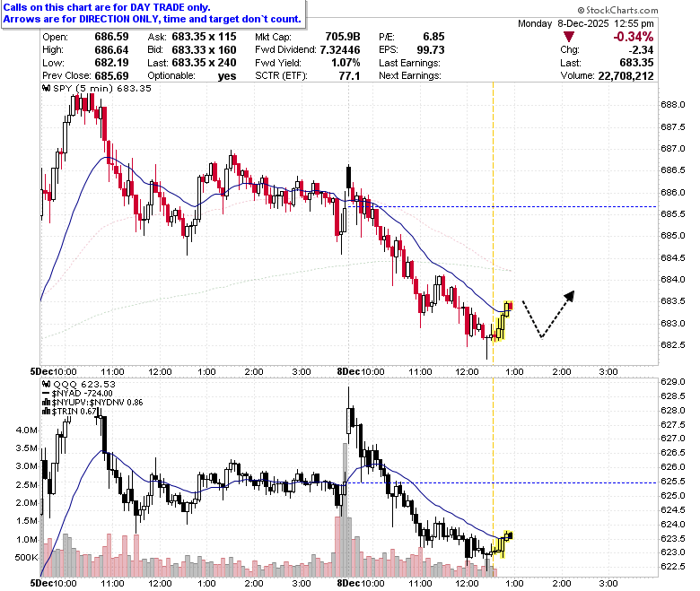This screenshot has width=700, height=591.
Task: Click the Prev Close value 685.69
Action: coord(111,76)
